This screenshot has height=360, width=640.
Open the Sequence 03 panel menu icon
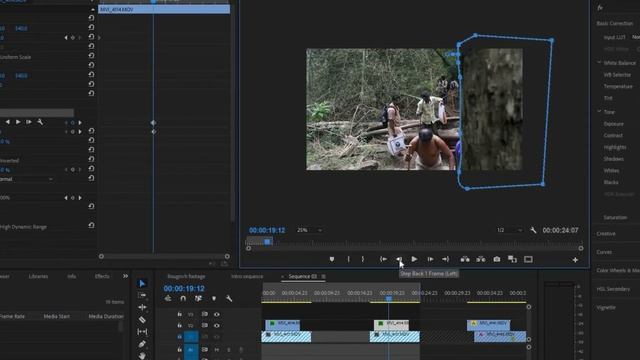(x=323, y=276)
